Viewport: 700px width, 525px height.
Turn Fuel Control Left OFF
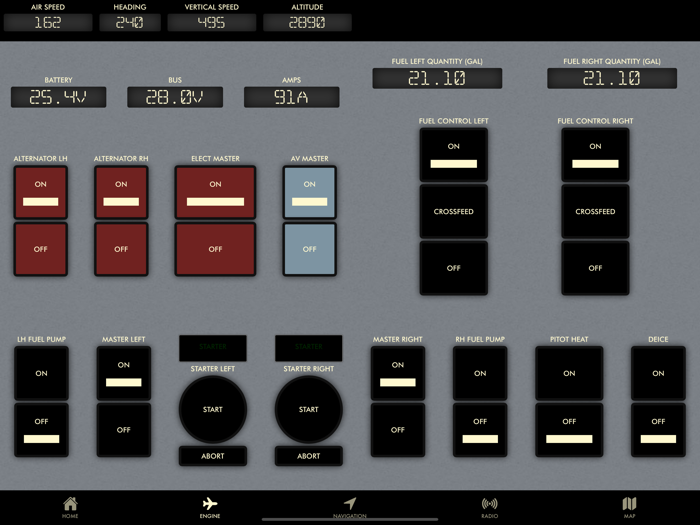[454, 268]
